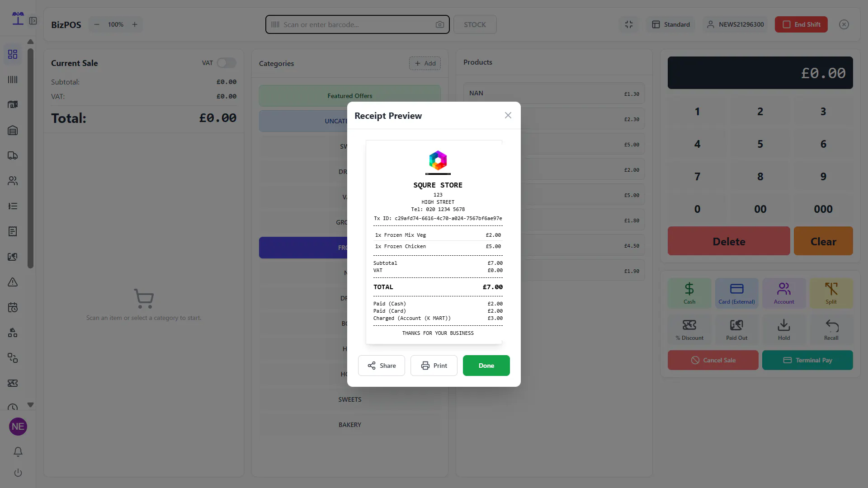Print the receipt

(434, 366)
